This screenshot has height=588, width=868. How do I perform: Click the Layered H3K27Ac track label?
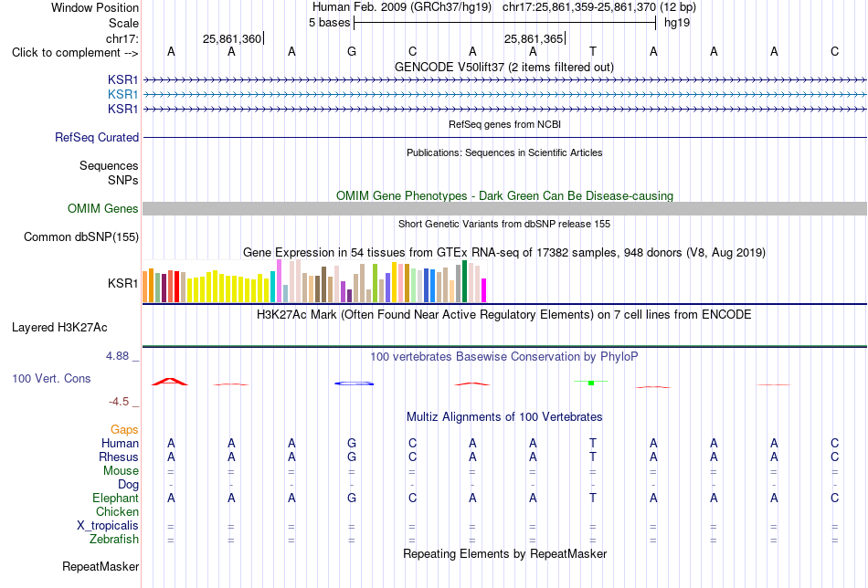59,328
